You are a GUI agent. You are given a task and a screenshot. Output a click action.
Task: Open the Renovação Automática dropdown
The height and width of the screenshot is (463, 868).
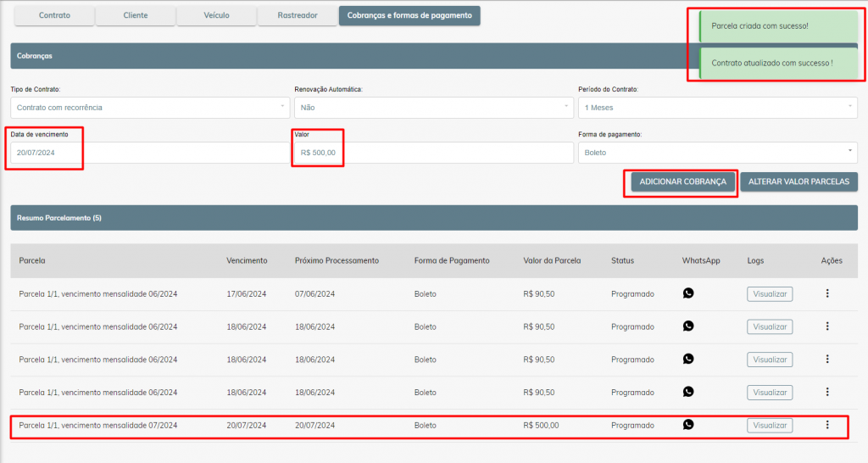[433, 108]
